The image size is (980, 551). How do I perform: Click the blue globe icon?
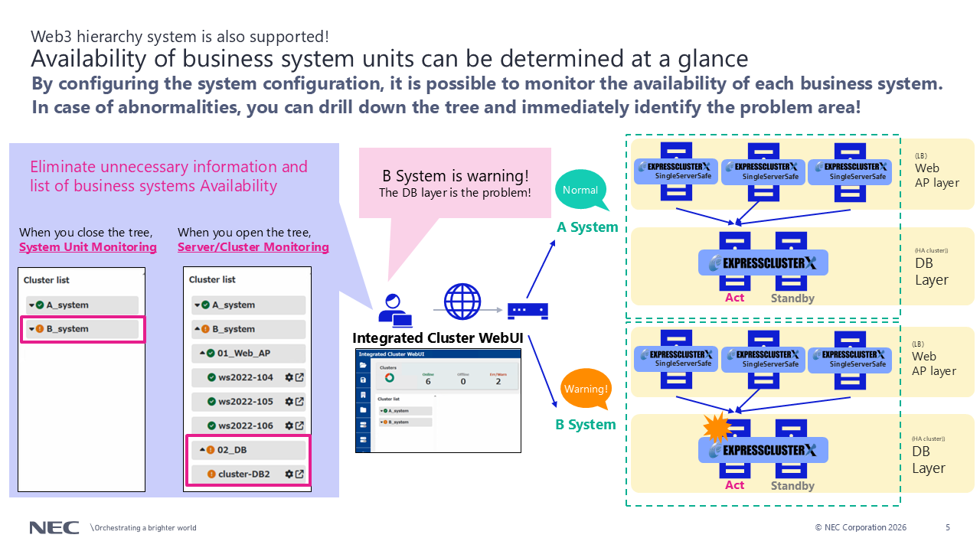pos(463,302)
